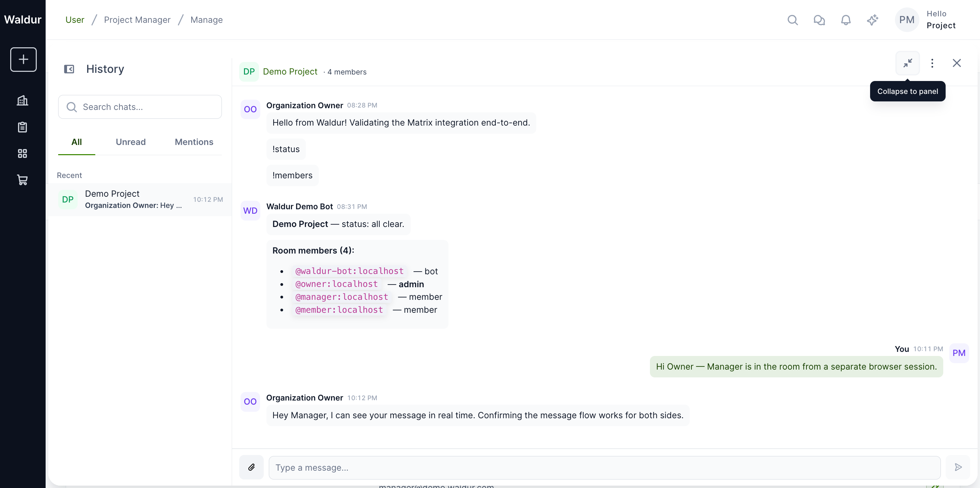Focus the Search chats field
This screenshot has height=488, width=980.
click(140, 107)
